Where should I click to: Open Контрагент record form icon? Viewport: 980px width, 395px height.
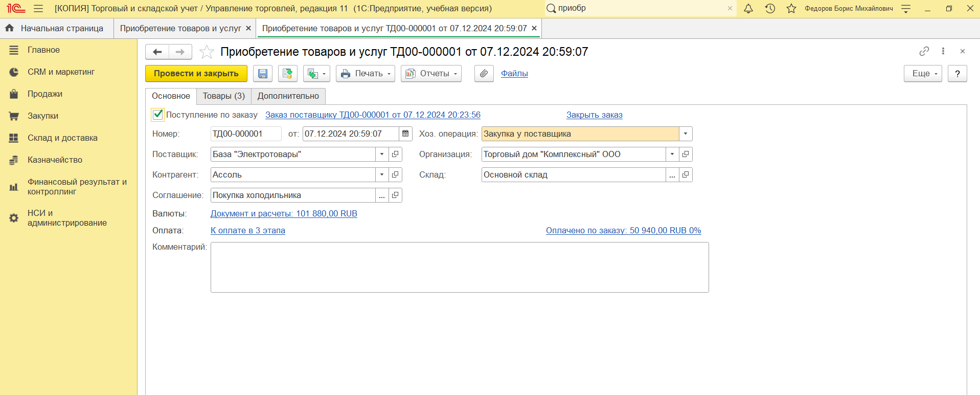tap(395, 175)
